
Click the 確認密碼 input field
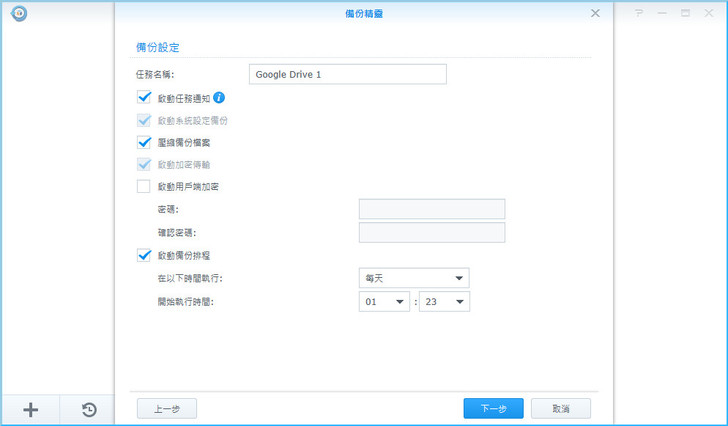coord(431,232)
